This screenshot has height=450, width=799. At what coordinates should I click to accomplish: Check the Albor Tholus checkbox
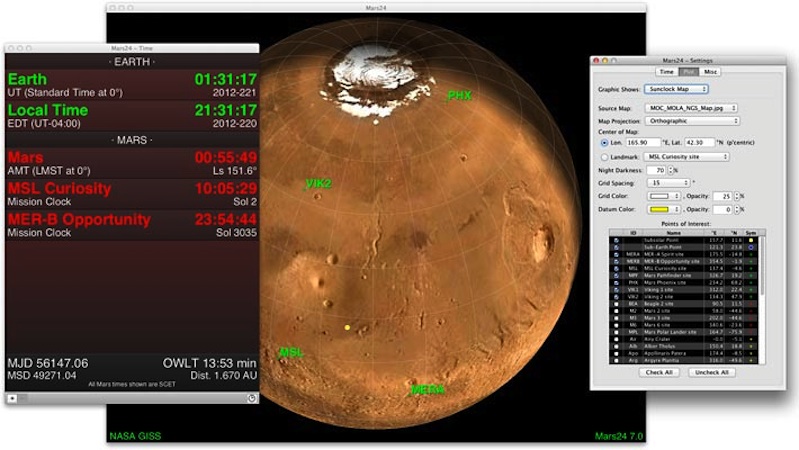(616, 347)
